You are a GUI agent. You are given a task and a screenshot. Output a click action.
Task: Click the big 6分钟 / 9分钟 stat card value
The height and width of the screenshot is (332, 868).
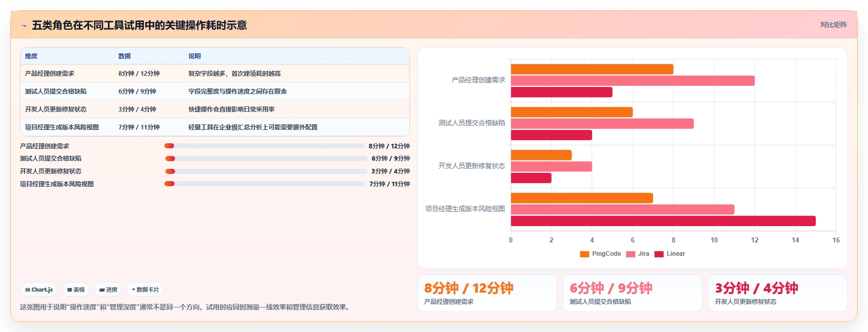point(611,289)
